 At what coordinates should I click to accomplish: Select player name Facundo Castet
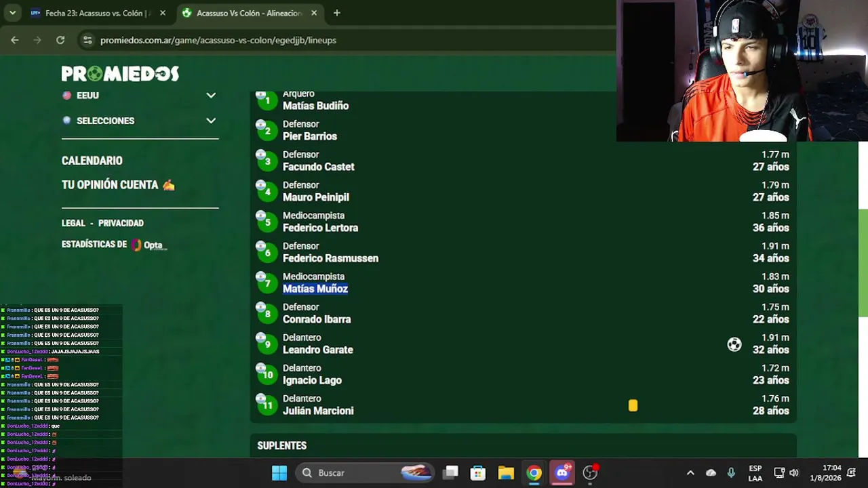coord(319,167)
